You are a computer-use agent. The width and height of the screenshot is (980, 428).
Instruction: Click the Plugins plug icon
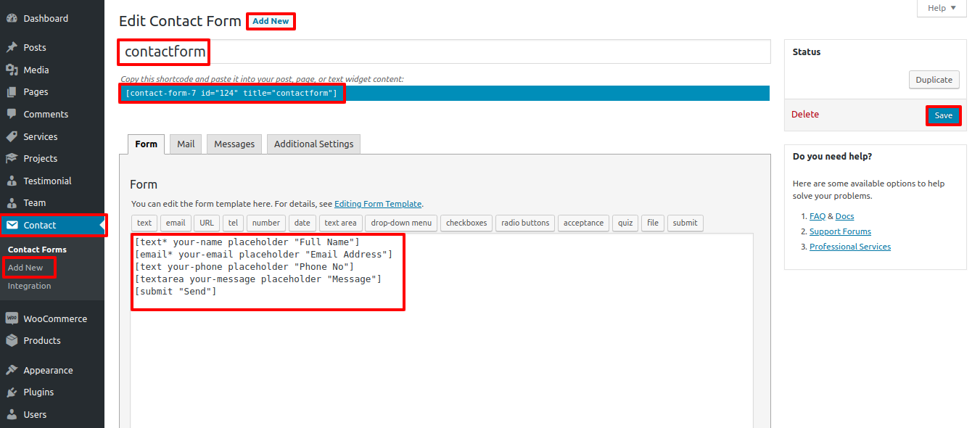(x=12, y=392)
